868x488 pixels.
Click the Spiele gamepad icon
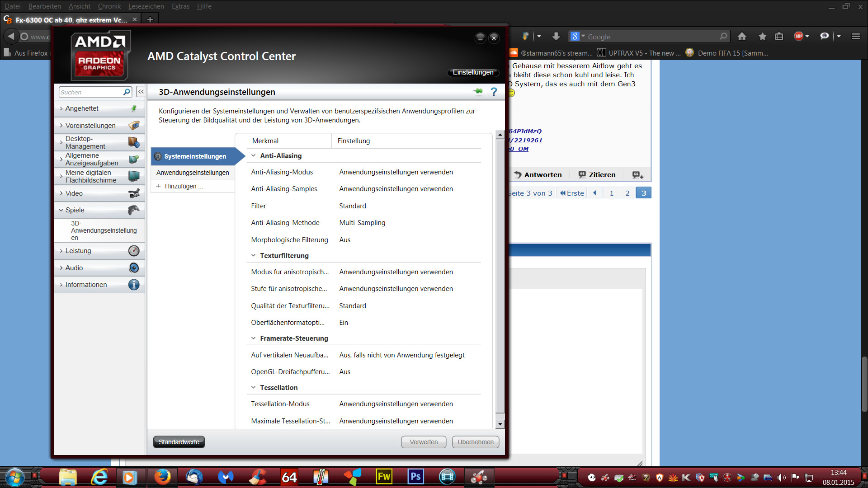134,210
